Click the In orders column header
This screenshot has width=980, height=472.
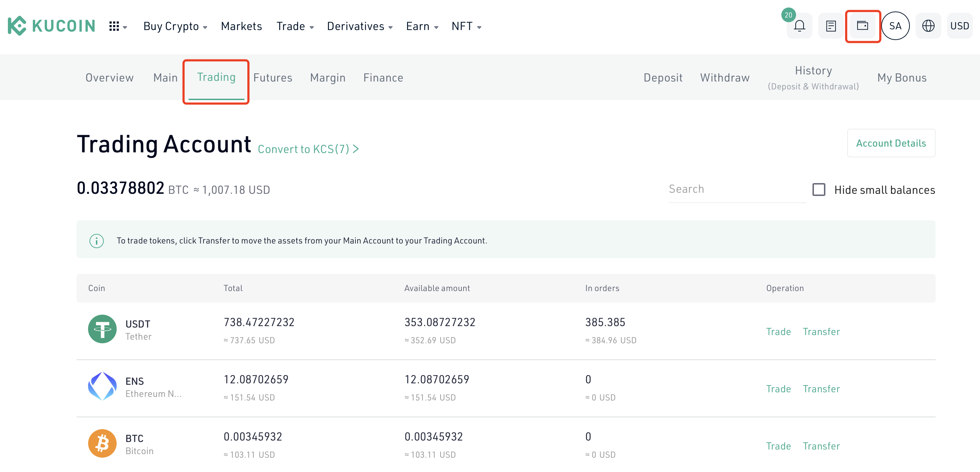click(602, 288)
